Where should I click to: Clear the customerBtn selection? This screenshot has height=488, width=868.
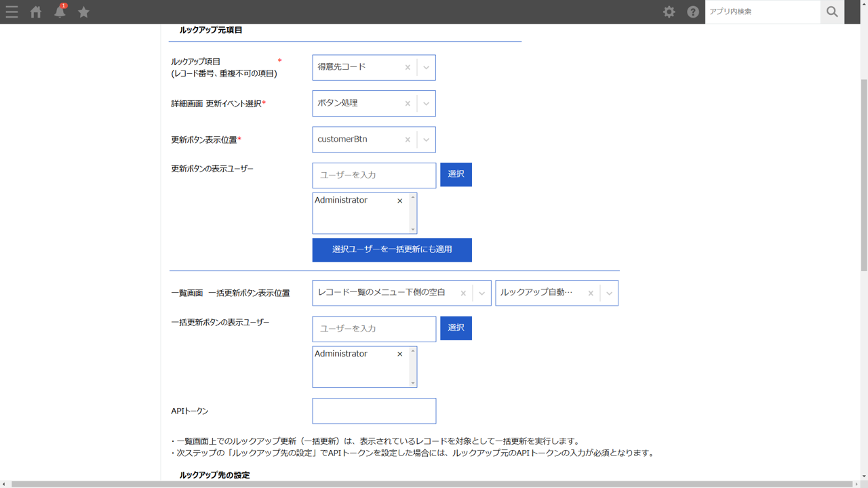[x=408, y=139]
